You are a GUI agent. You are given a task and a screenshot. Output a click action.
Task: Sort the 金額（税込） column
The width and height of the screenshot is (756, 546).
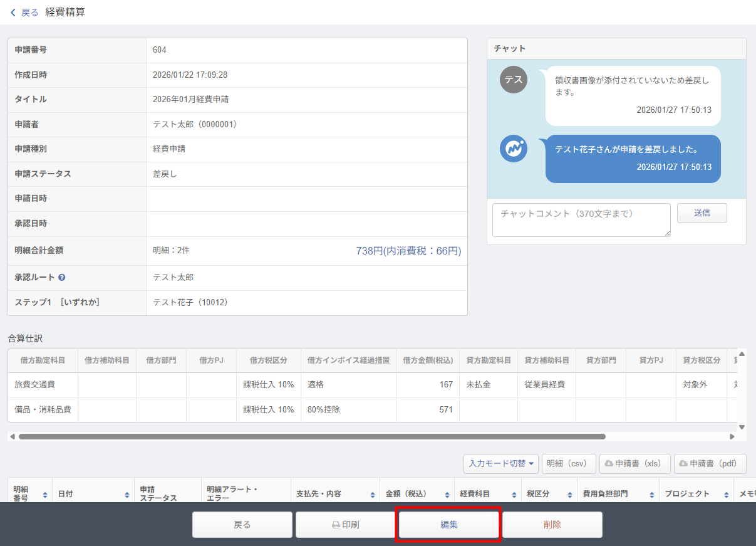(447, 495)
